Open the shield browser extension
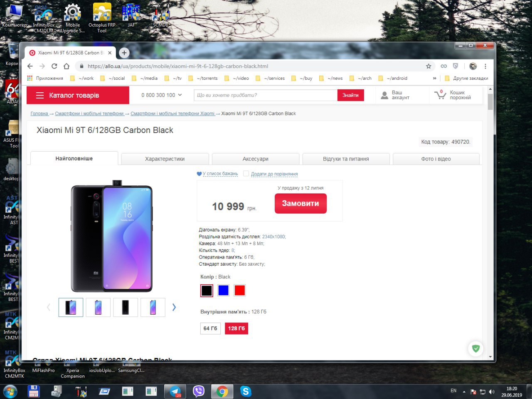Screen dimensions: 532x399 [456, 66]
